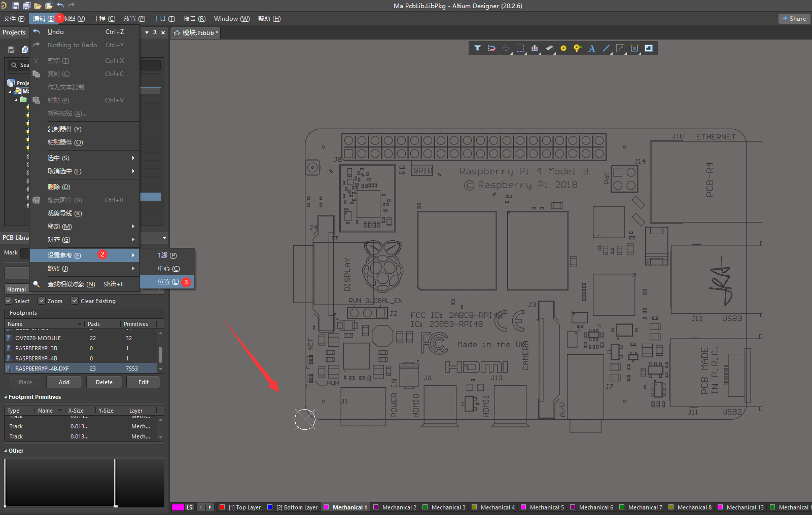
Task: Open the Normal display mode dropdown
Action: pos(17,289)
